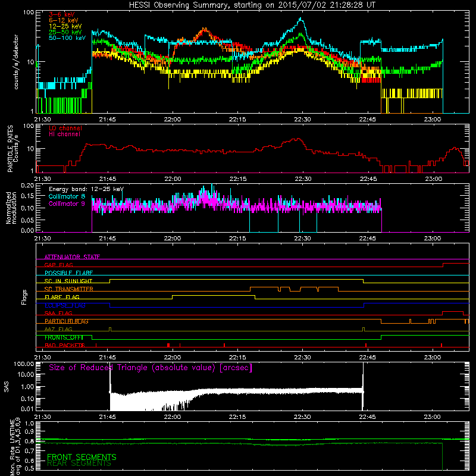This screenshot has height=476, width=476.
Task: Click the green 25-50 keV legend entry
Action: point(65,32)
